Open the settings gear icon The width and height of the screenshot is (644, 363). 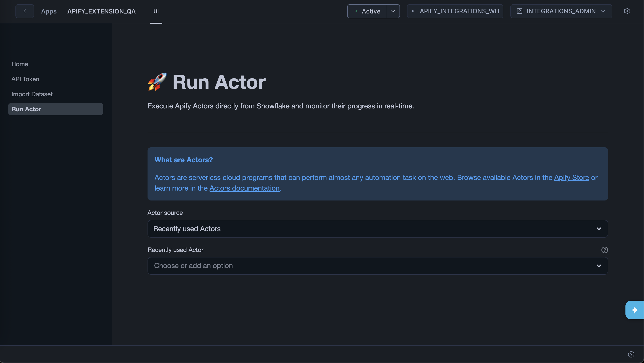[627, 11]
